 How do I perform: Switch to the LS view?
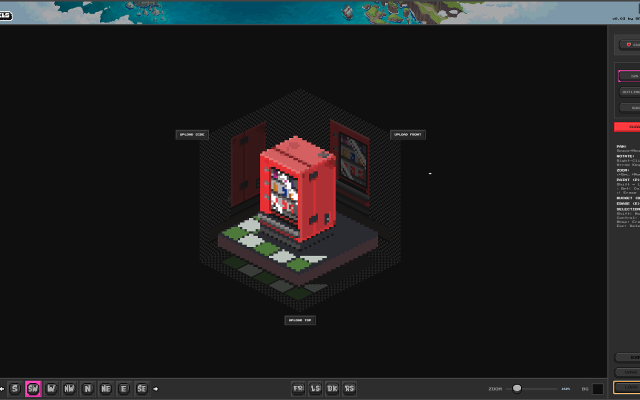[316, 389]
